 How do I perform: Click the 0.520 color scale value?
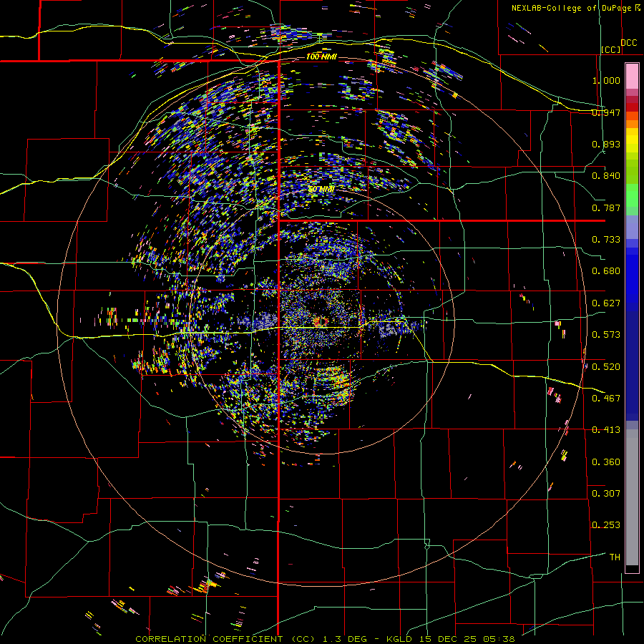pos(606,367)
